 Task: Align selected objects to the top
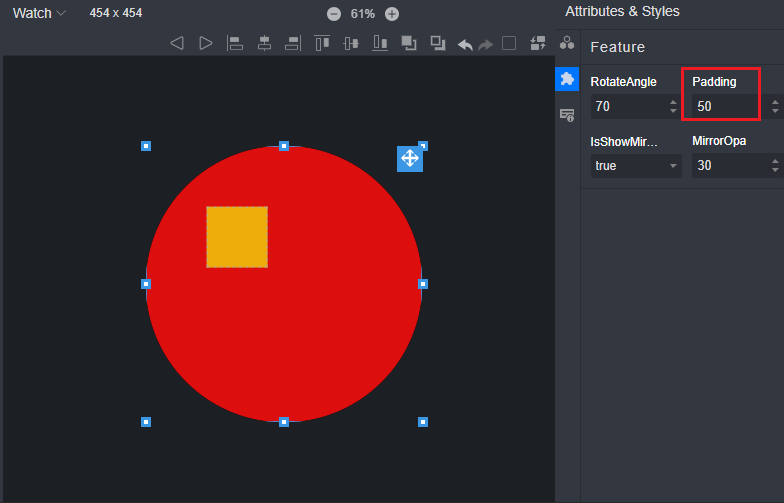click(x=322, y=43)
